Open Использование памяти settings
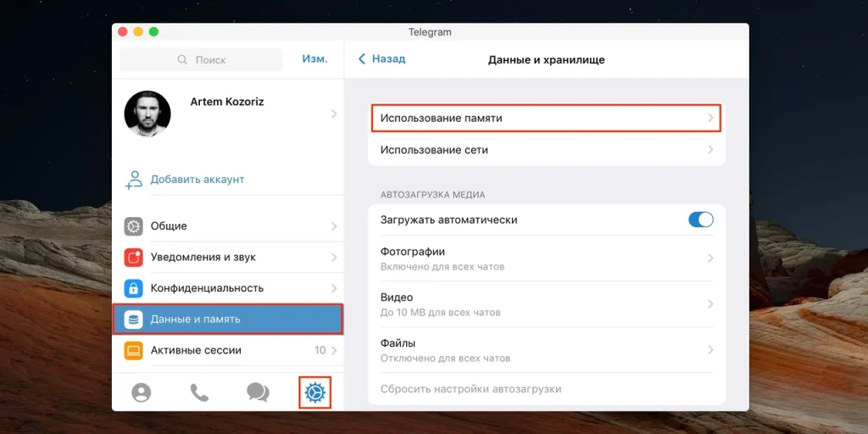 (547, 119)
